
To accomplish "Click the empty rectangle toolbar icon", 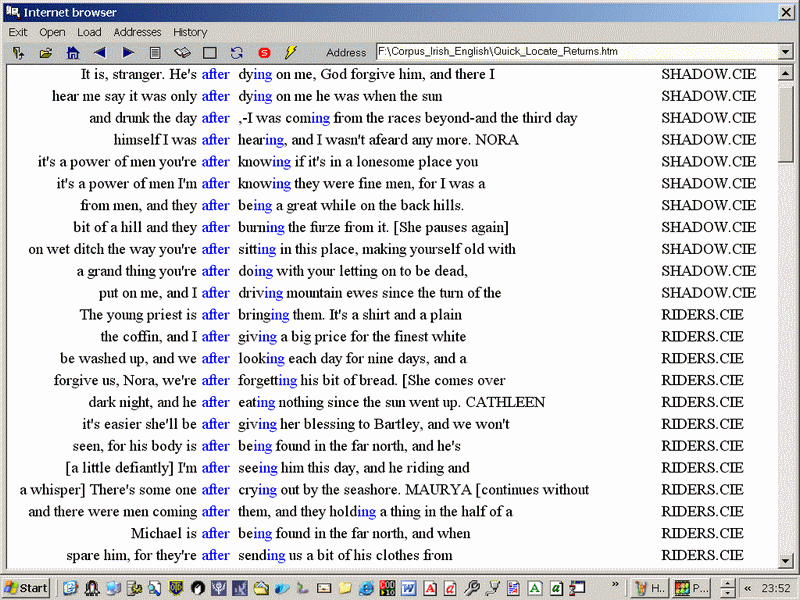I will coord(210,52).
